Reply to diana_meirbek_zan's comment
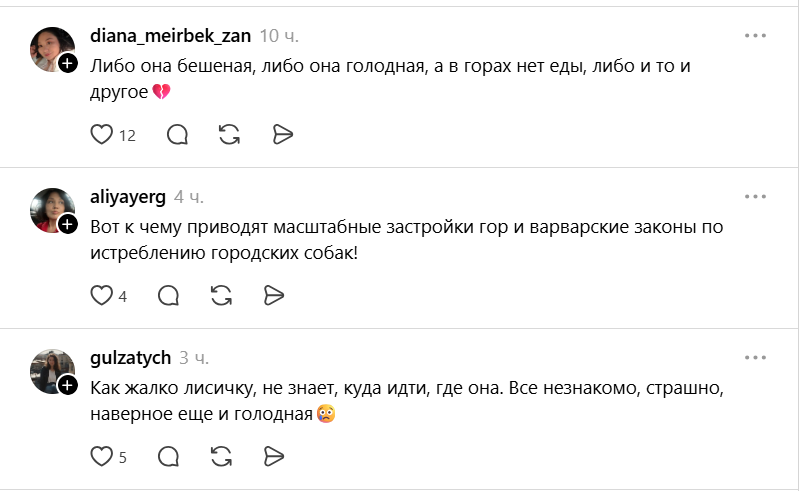Screen dimensions: 803x491 177,135
